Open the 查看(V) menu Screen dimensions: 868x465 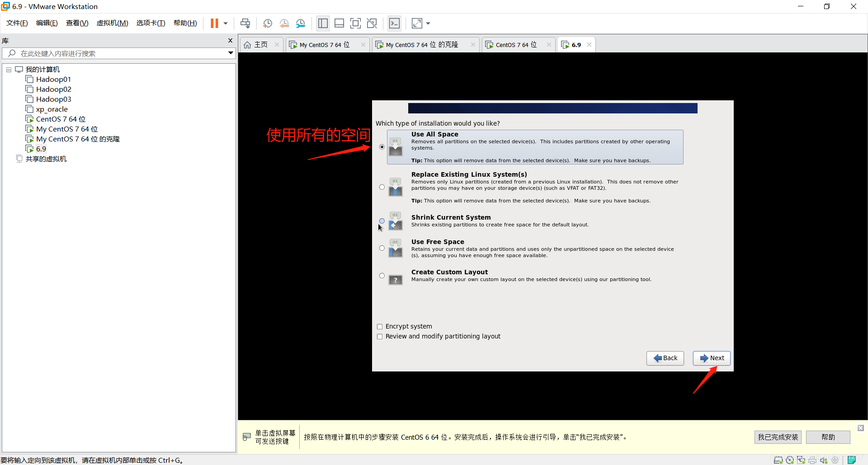click(x=77, y=23)
